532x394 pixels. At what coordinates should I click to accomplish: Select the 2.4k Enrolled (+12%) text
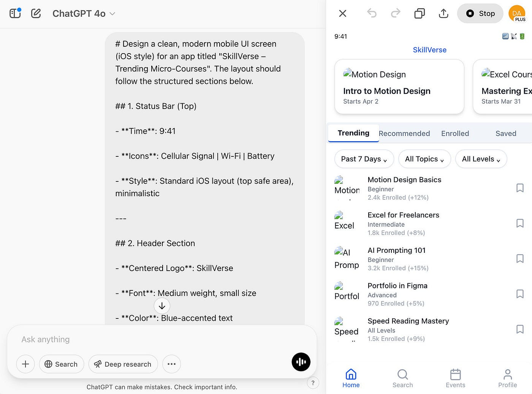tap(398, 197)
